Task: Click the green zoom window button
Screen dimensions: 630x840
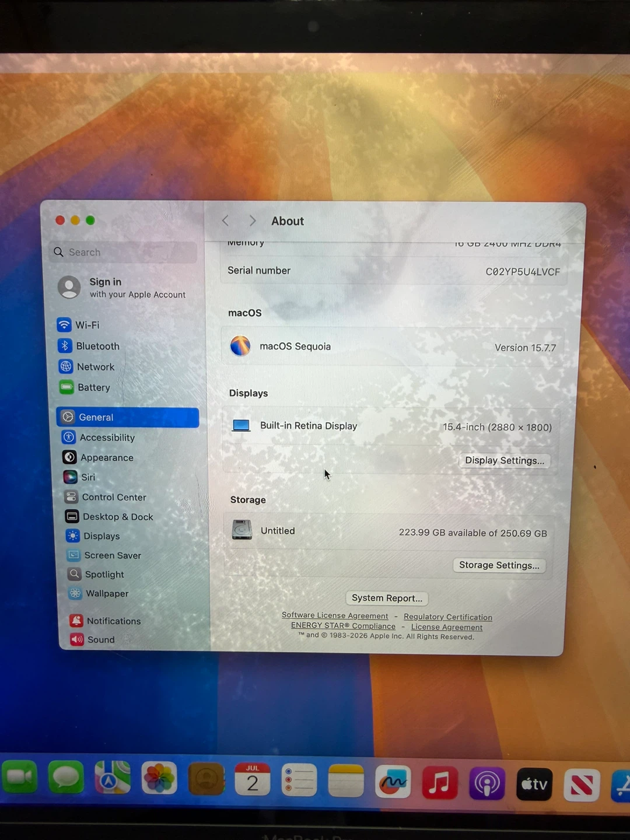Action: [x=90, y=220]
